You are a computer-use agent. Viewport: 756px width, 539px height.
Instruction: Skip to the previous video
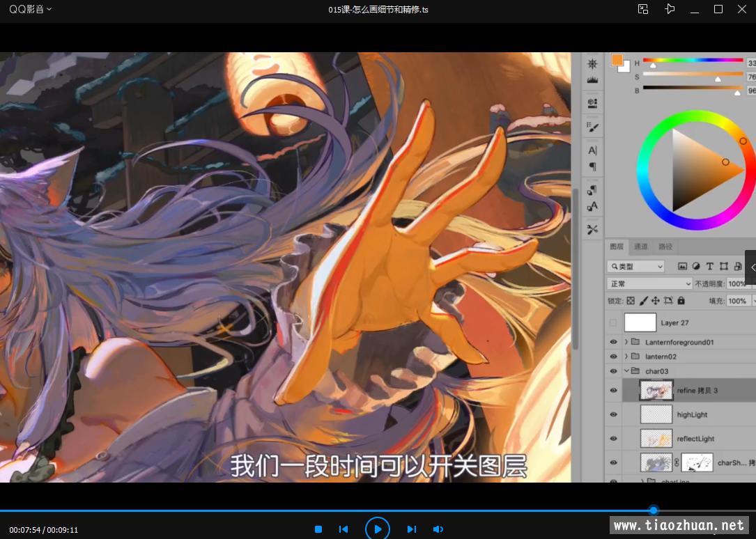point(344,529)
